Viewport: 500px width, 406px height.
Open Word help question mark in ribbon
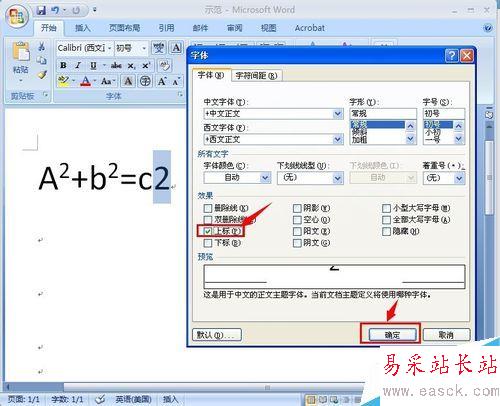point(487,28)
